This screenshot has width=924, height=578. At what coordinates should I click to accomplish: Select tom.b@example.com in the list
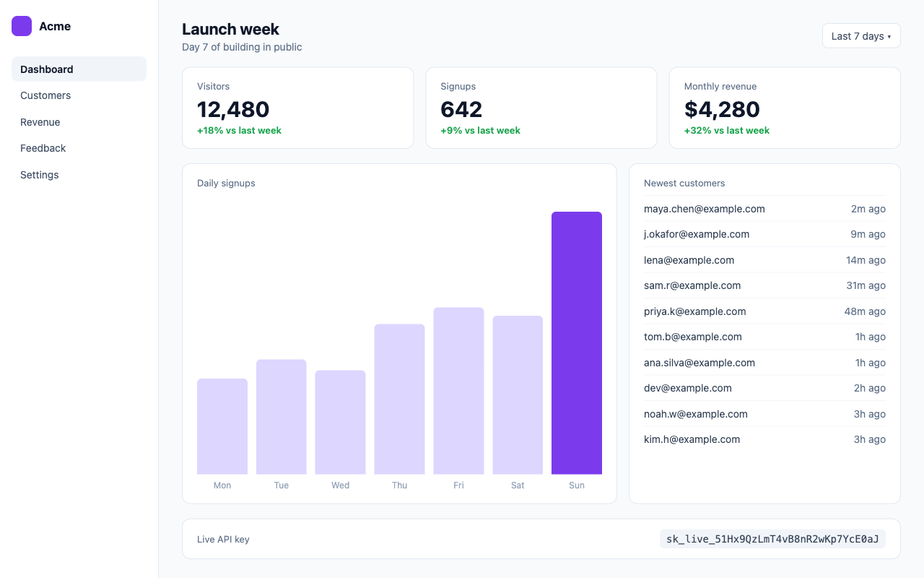click(x=764, y=337)
